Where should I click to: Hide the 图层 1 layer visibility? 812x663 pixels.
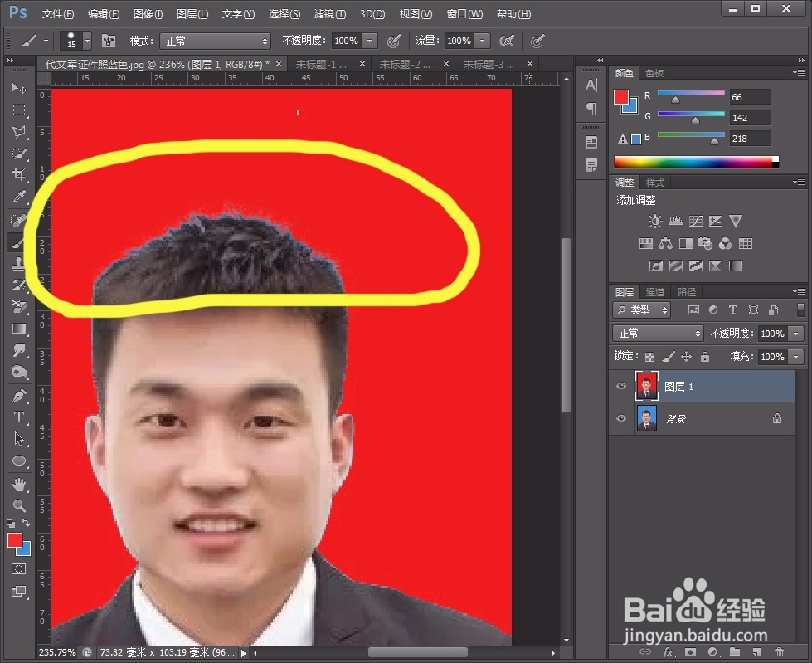pyautogui.click(x=620, y=386)
